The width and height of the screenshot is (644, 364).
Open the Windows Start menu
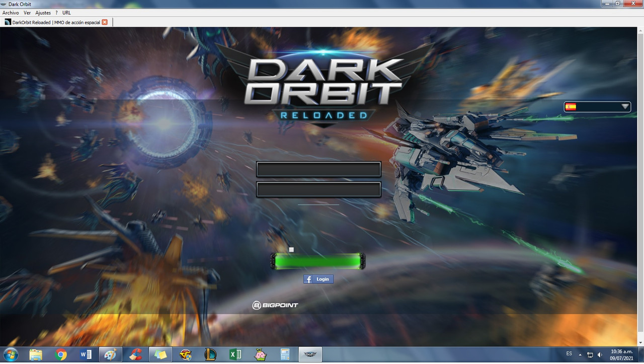pos(11,354)
